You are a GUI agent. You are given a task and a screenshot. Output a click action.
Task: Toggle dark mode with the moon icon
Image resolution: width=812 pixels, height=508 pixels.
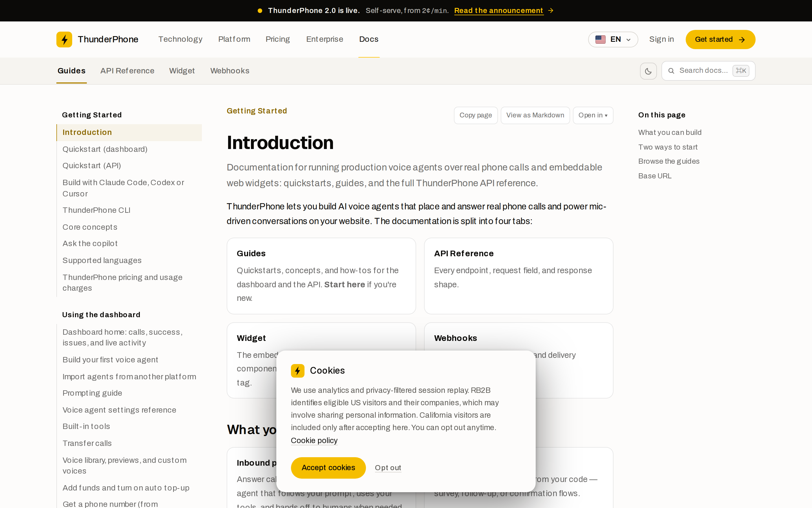coord(648,71)
